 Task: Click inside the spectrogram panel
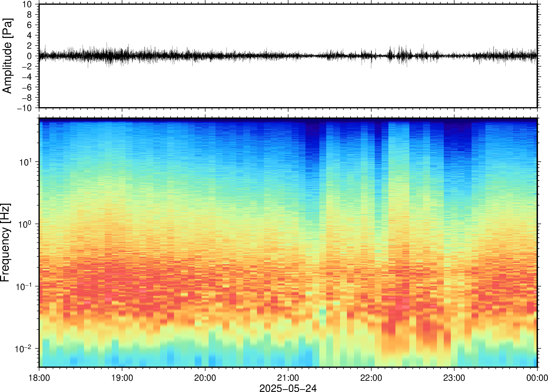pos(288,243)
